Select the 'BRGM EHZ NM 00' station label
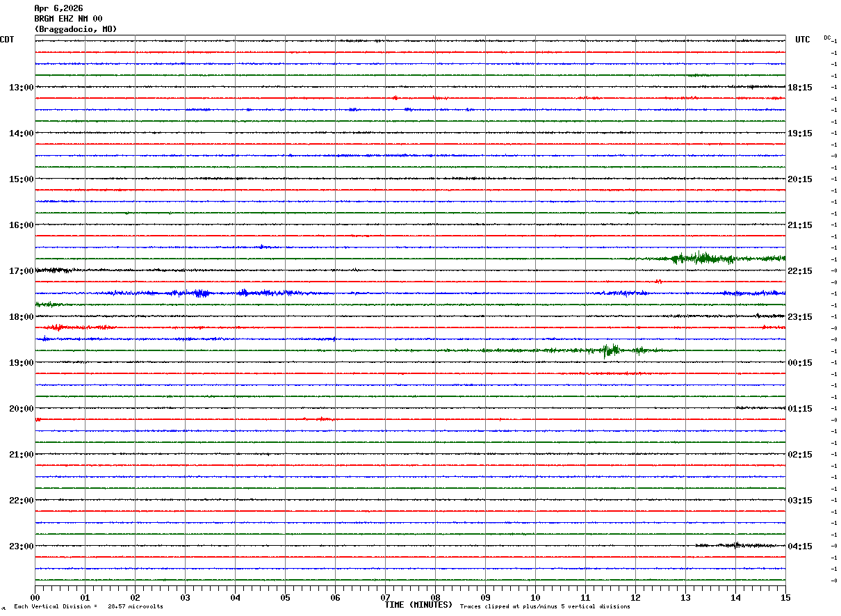Viewport: 841px width, 616px height. (68, 19)
